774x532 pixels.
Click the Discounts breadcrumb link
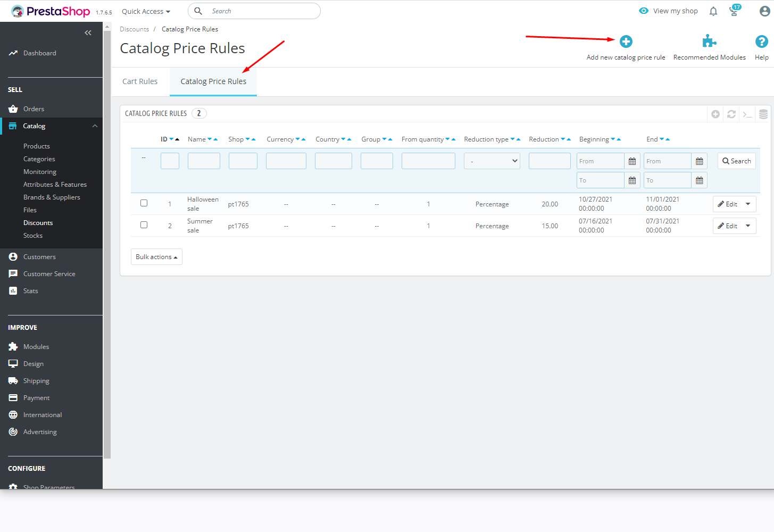(135, 29)
